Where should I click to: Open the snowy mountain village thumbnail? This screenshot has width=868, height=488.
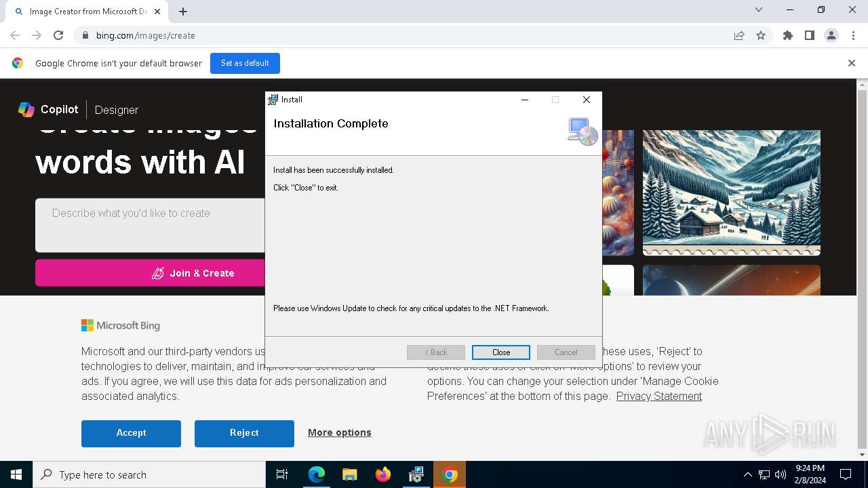click(x=732, y=192)
